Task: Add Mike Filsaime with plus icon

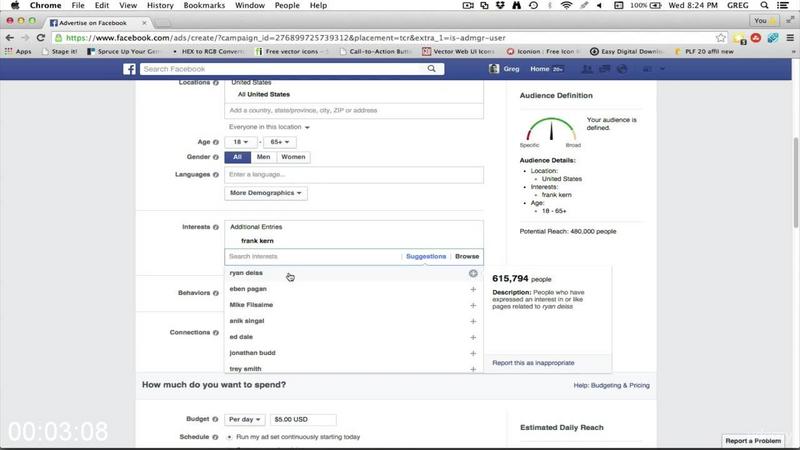Action: (x=473, y=305)
